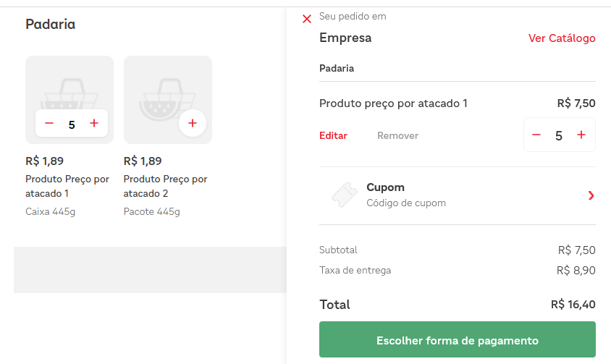The image size is (611, 364).
Task: Open the Ver Catálogo link
Action: pos(562,38)
